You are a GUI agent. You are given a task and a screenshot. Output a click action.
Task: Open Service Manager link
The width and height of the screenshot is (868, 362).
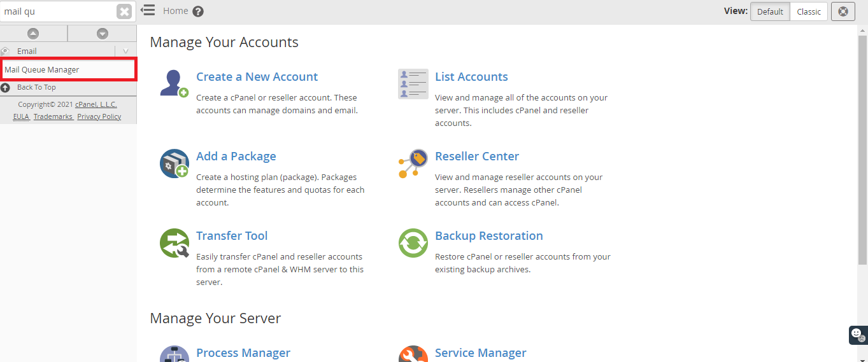481,353
